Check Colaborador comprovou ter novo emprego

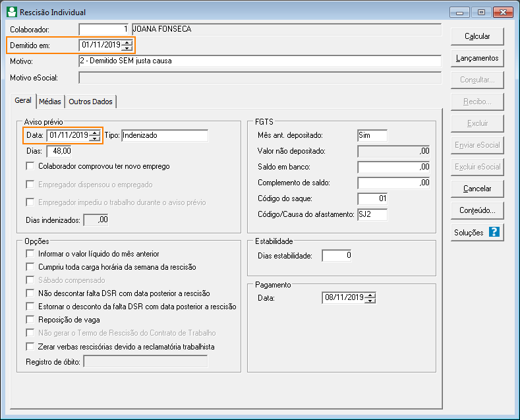30,166
